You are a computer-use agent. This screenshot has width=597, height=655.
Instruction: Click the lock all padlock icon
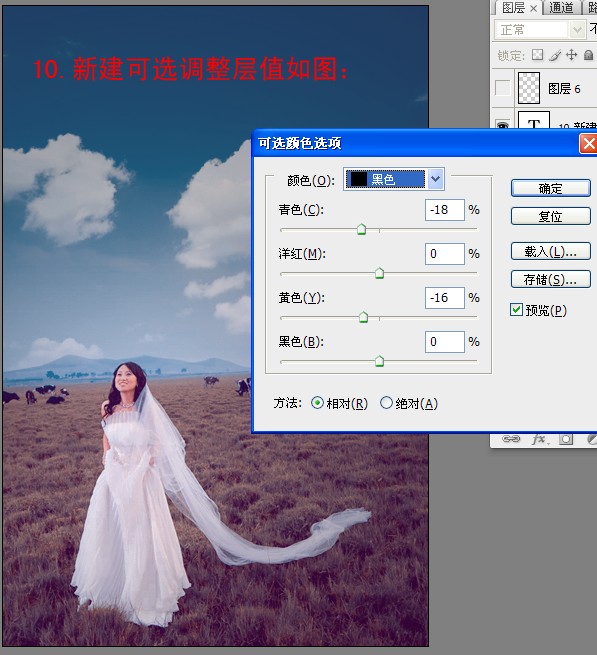pos(588,55)
